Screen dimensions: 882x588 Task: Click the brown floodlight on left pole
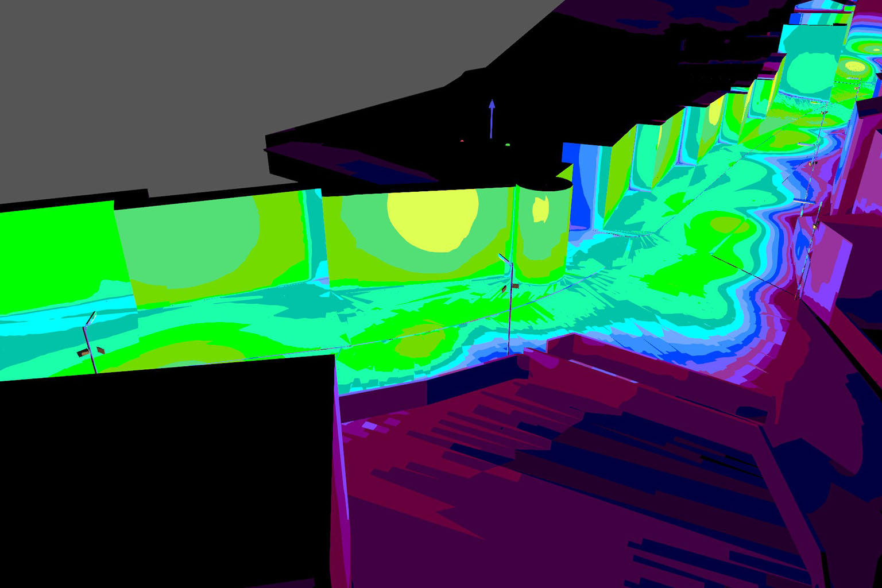tap(84, 353)
